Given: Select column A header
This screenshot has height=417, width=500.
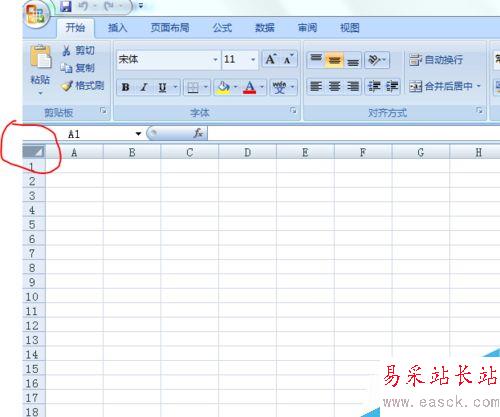Looking at the screenshot, I should (x=74, y=153).
